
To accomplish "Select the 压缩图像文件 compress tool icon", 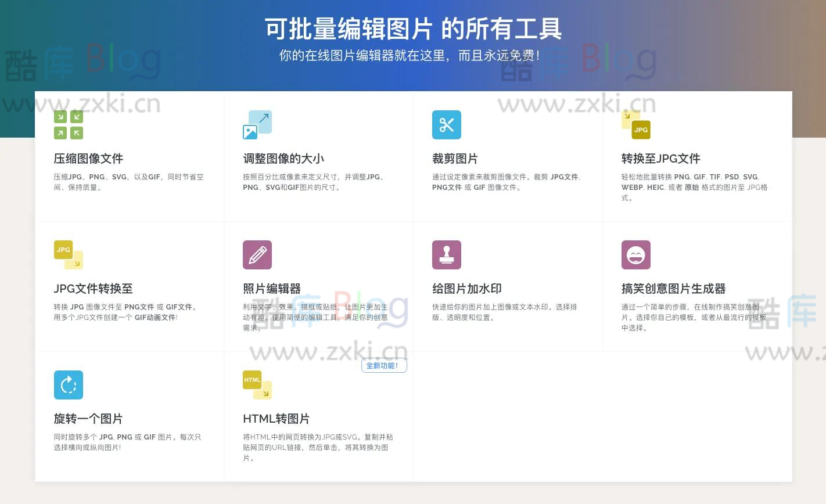I will [x=69, y=124].
